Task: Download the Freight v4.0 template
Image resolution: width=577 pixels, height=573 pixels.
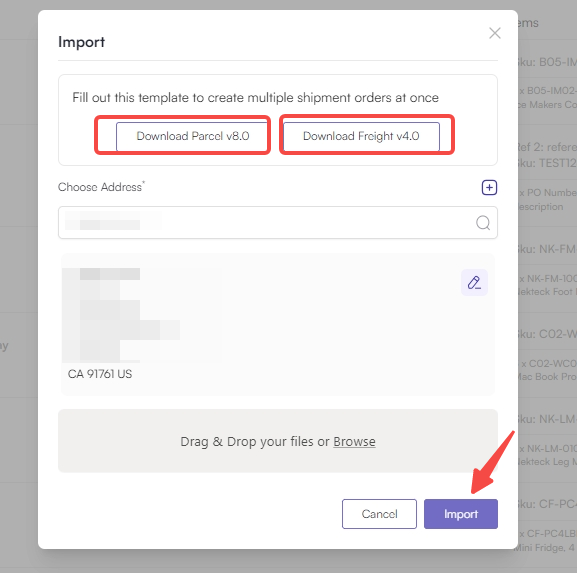Action: [x=361, y=136]
